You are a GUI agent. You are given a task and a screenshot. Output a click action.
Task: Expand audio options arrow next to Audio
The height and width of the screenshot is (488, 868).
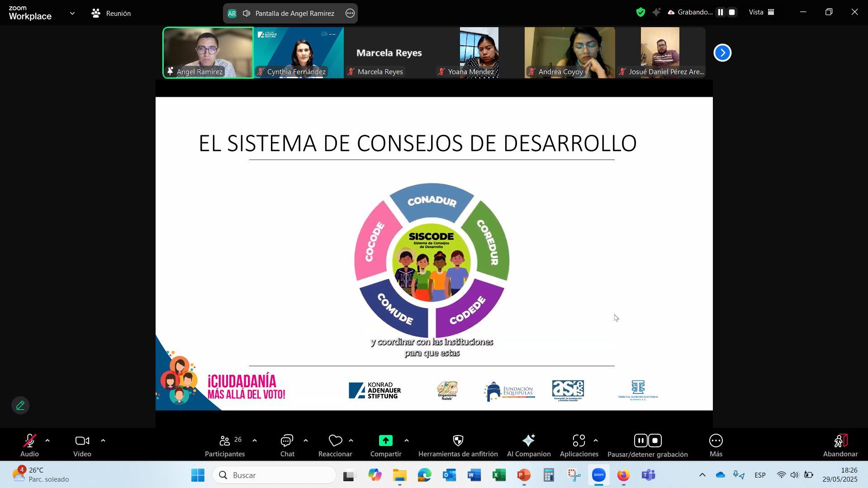click(47, 441)
